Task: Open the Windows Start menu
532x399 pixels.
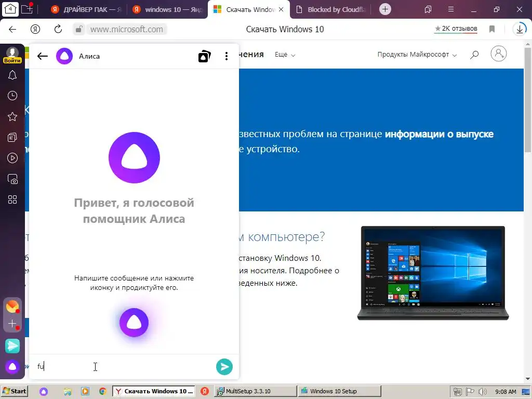Action: tap(14, 391)
